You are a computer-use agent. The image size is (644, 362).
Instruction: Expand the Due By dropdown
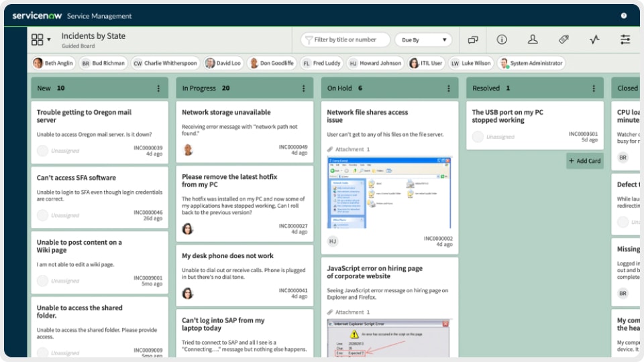[x=423, y=40]
